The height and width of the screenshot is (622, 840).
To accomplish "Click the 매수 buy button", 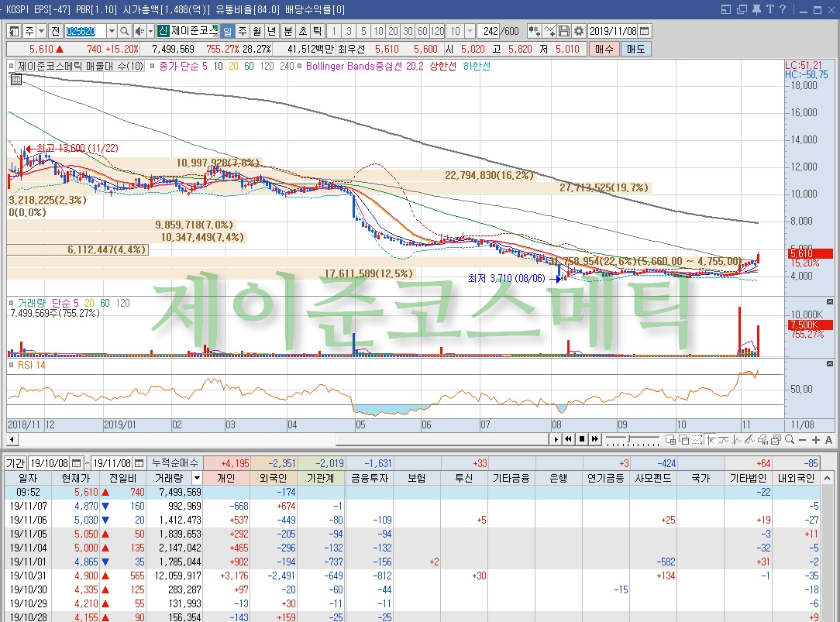I will pos(604,49).
